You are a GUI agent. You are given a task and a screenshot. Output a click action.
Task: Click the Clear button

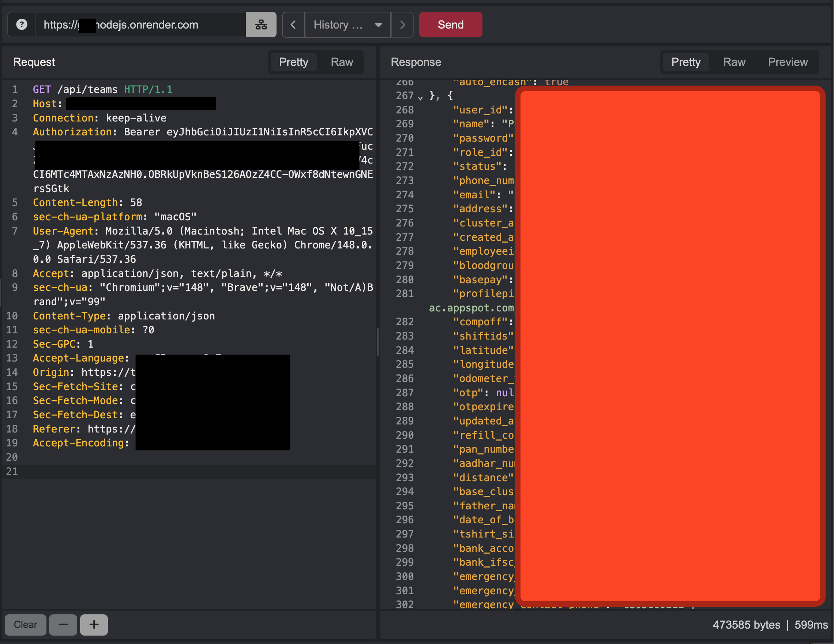[26, 625]
